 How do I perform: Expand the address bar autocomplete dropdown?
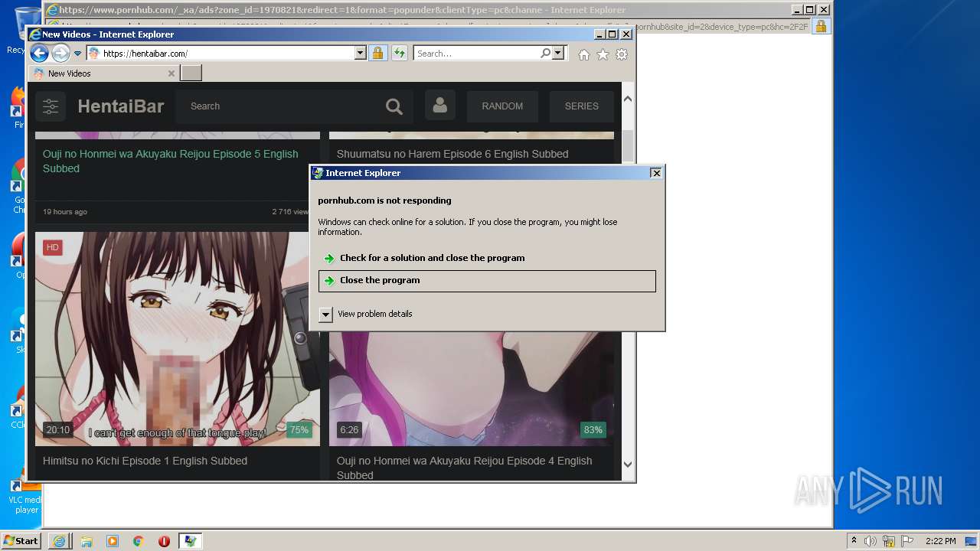tap(361, 54)
